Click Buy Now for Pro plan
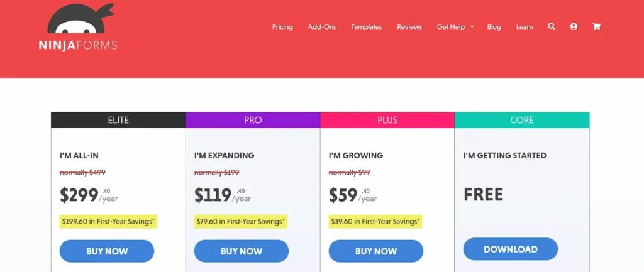The width and height of the screenshot is (644, 272). tap(241, 251)
